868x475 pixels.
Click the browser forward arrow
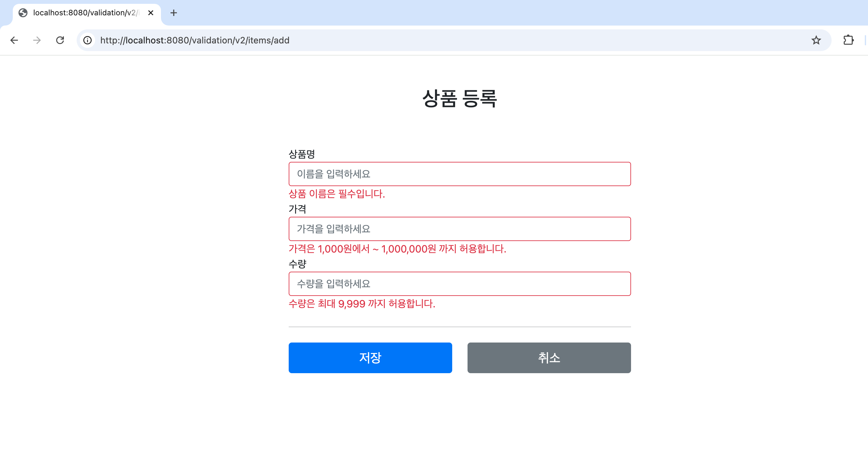pyautogui.click(x=37, y=41)
